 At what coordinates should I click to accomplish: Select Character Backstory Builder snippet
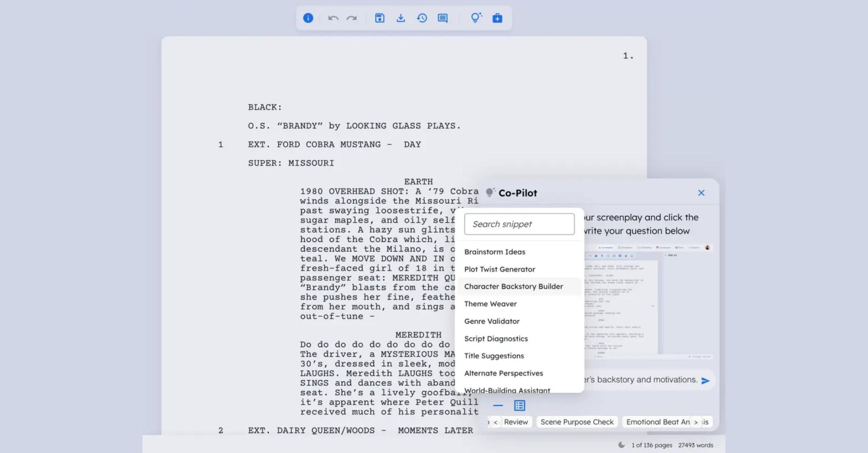pyautogui.click(x=514, y=286)
